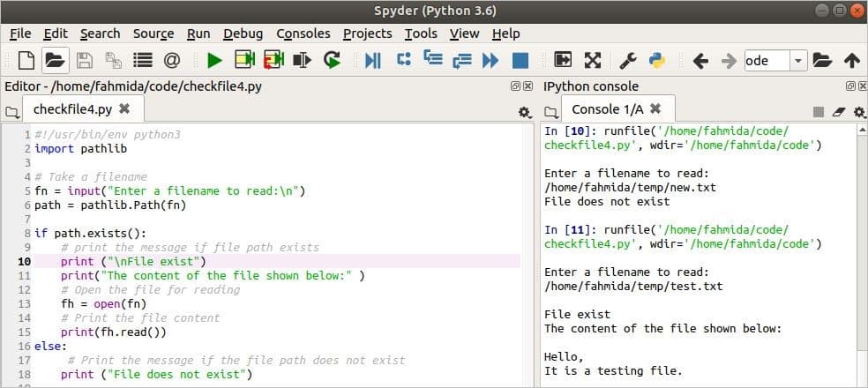The image size is (868, 388).
Task: Open working directory dropdown arrow
Action: pyautogui.click(x=798, y=60)
